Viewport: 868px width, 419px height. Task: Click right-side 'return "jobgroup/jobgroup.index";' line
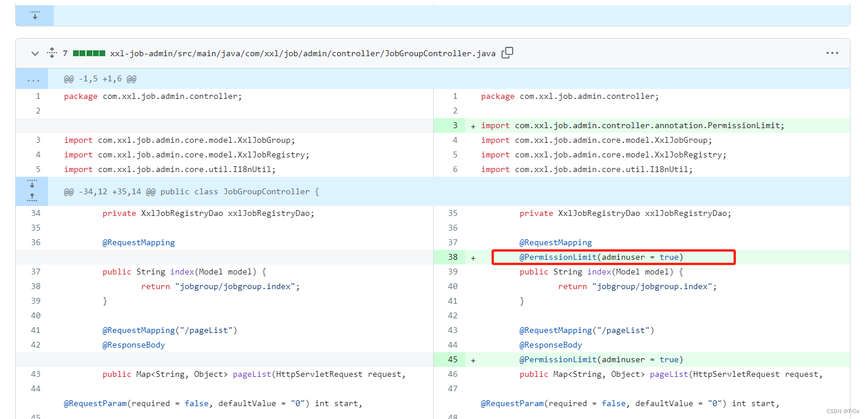point(637,286)
